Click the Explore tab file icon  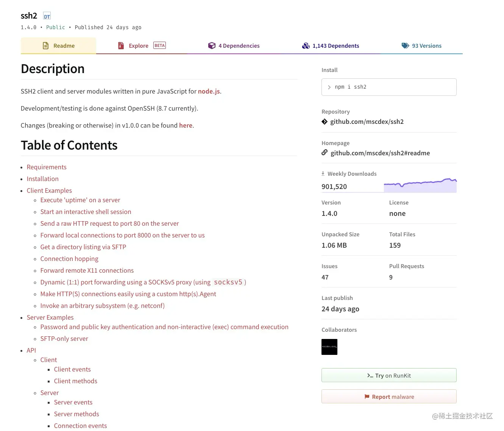click(121, 46)
